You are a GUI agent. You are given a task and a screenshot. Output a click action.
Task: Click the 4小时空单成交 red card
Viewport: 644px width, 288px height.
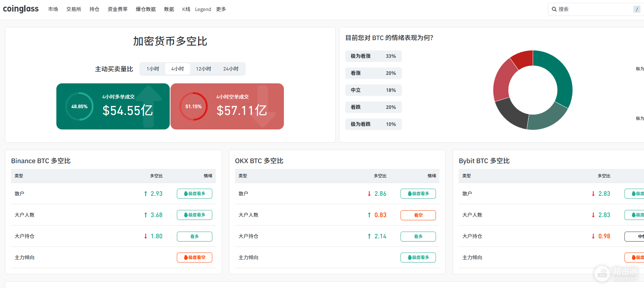[x=227, y=106]
